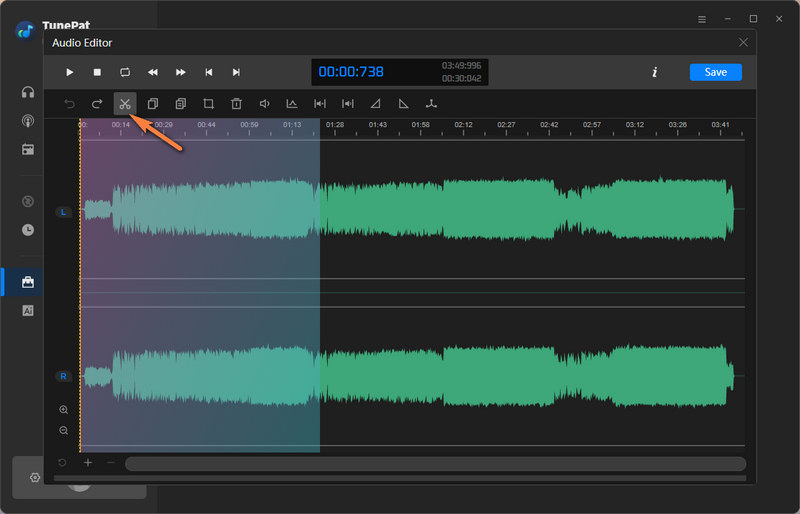Click the Paste icon in toolbar
This screenshot has height=514, width=800.
pyautogui.click(x=181, y=103)
